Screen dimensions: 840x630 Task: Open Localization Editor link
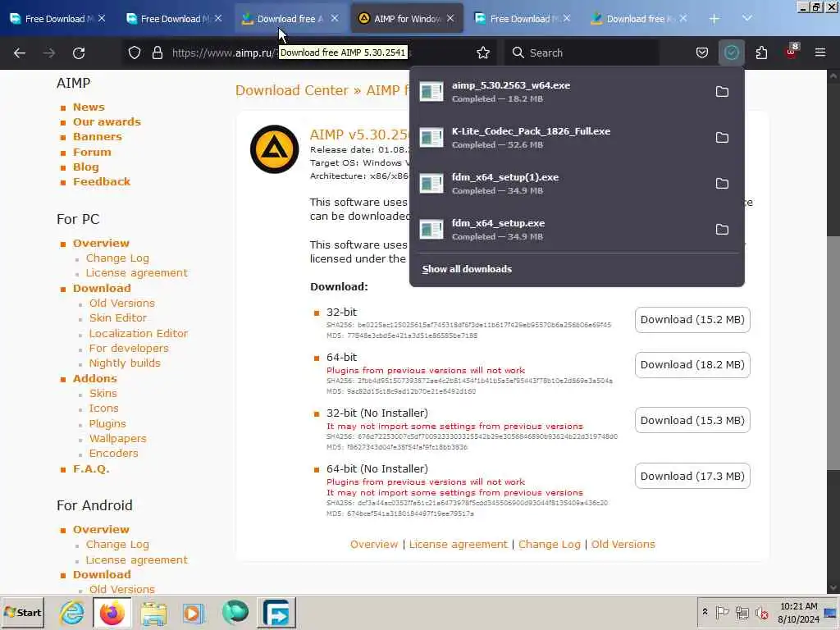(138, 333)
